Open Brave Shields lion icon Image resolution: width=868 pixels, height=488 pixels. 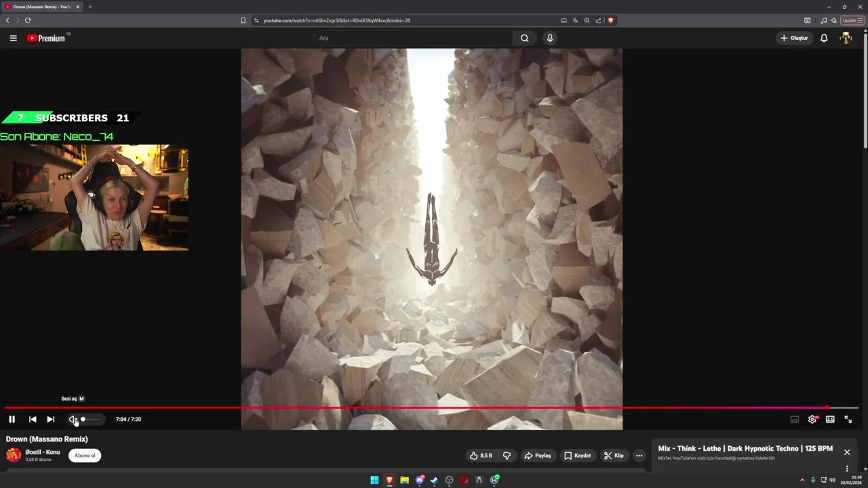click(x=610, y=20)
